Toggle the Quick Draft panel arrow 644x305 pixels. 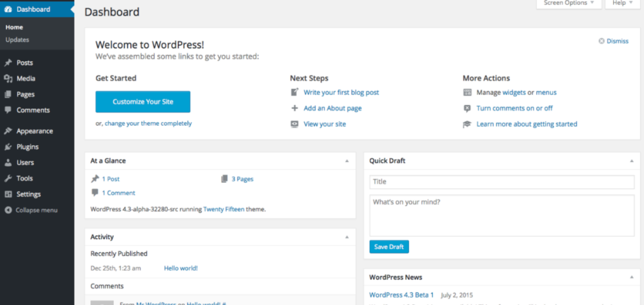coord(631,161)
